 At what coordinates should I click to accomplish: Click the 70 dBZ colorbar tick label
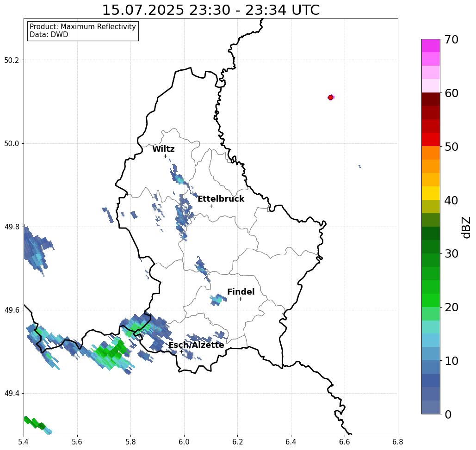451,39
